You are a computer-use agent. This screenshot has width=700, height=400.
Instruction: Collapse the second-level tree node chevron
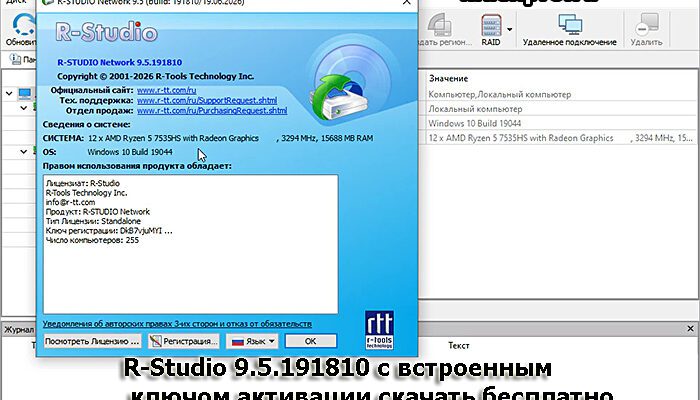[x=24, y=108]
